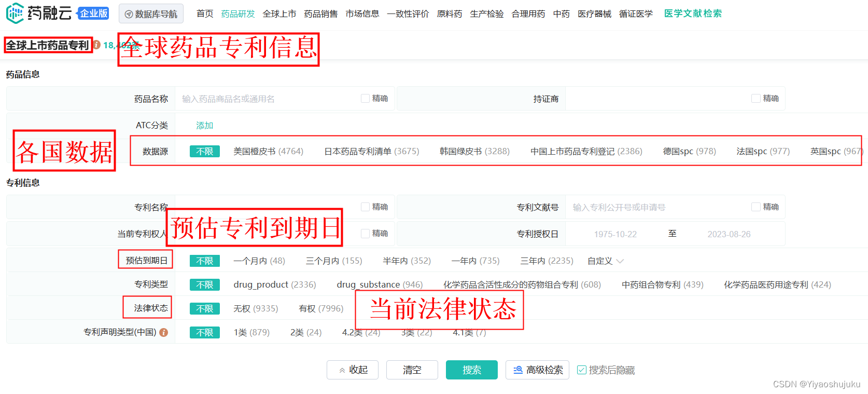
Task: Filter patent type by drug_product (2336)
Action: click(275, 284)
